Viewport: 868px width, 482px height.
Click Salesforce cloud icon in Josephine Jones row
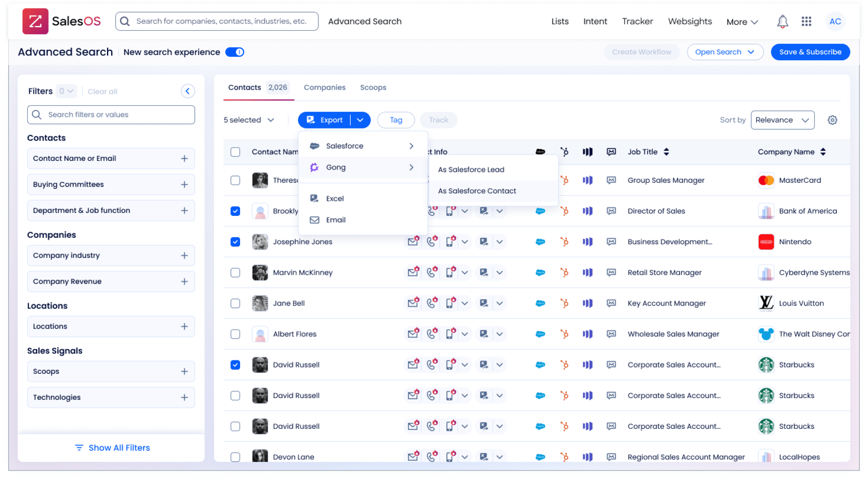[x=540, y=242]
